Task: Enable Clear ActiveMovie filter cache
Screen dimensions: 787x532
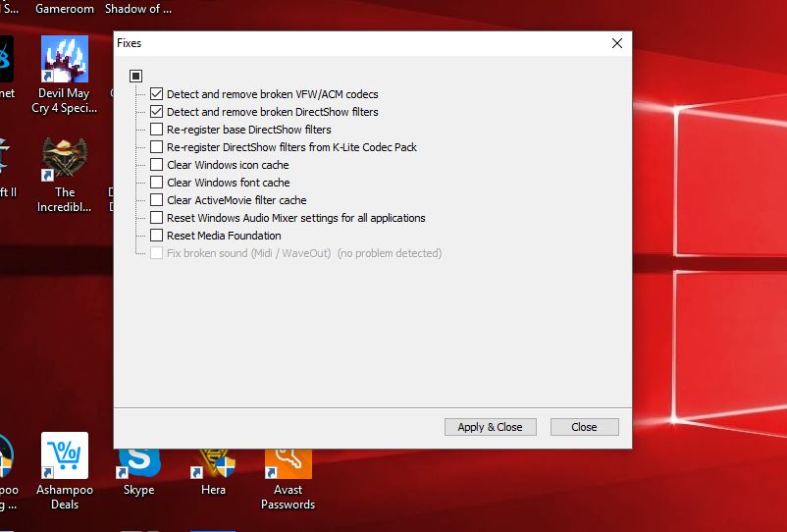Action: point(157,200)
